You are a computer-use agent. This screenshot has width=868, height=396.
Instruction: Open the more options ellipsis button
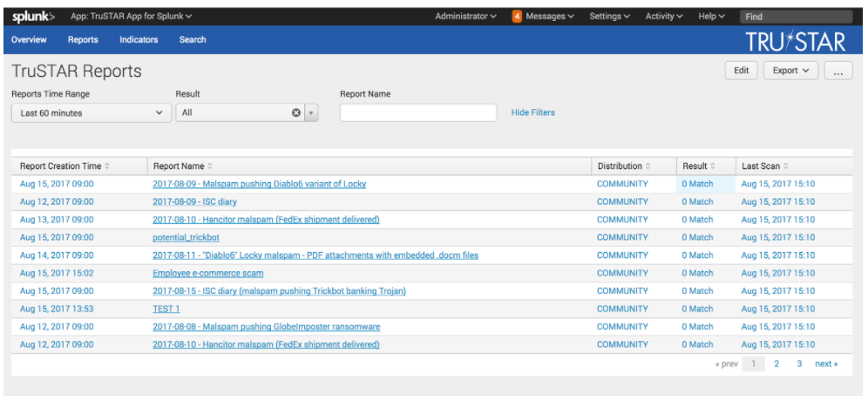tap(837, 72)
